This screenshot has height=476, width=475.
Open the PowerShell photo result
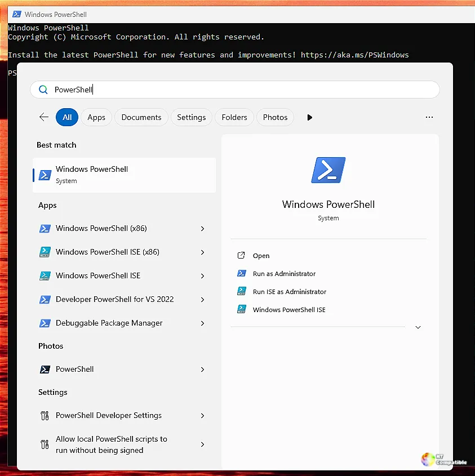pos(124,370)
